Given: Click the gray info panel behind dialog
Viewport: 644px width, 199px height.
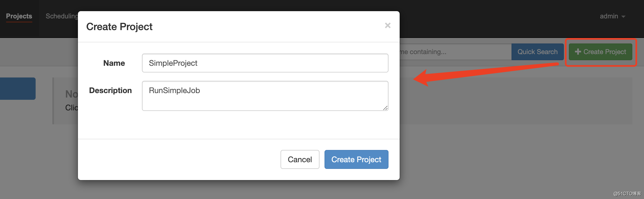Looking at the screenshot, I should pos(516,101).
